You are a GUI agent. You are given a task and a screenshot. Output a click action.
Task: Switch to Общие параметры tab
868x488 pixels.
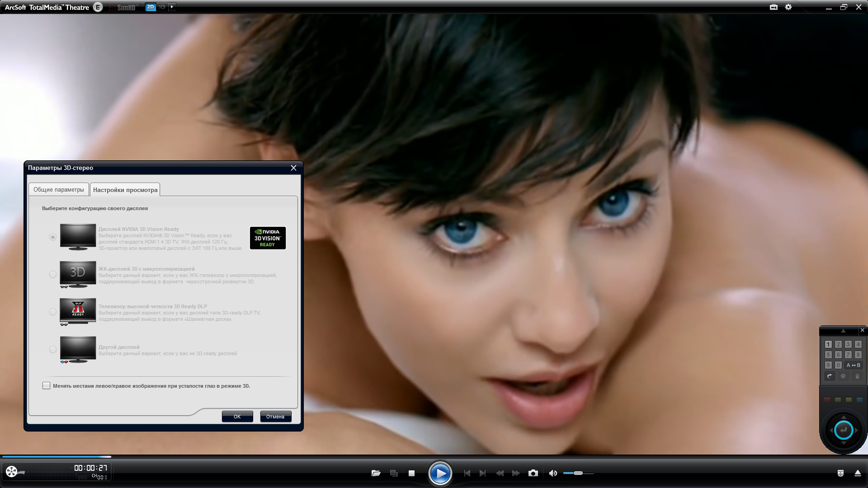(59, 189)
